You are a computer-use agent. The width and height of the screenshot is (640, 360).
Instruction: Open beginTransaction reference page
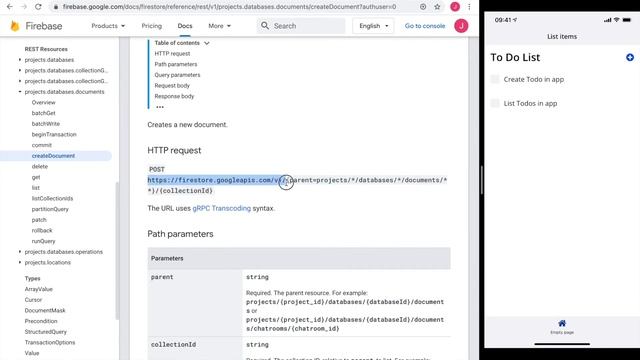pyautogui.click(x=54, y=134)
